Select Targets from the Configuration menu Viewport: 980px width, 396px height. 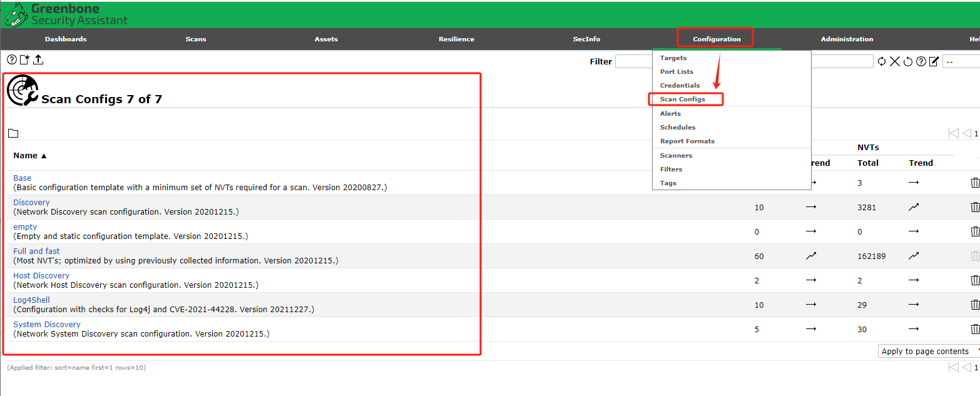[x=673, y=58]
